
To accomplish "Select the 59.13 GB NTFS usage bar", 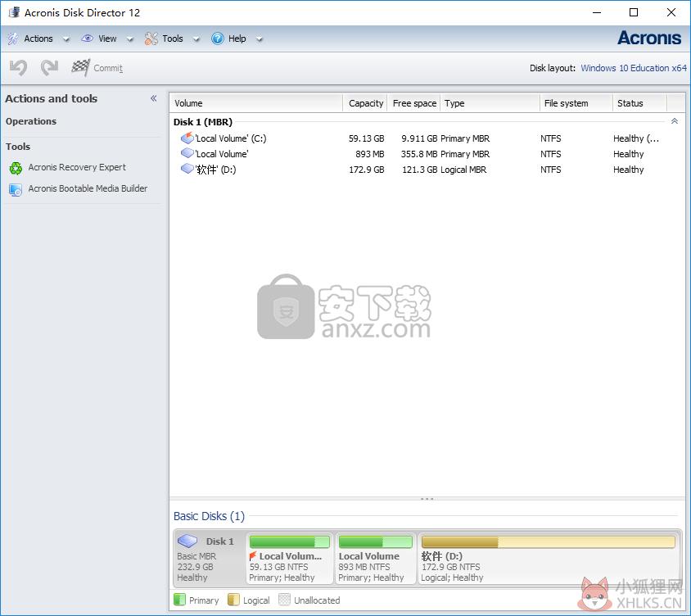I will click(289, 541).
